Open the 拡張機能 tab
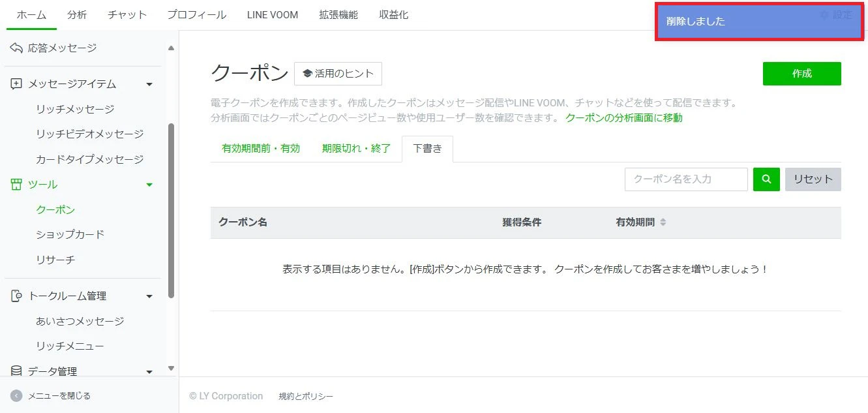Viewport: 868px width, 413px height. point(338,14)
